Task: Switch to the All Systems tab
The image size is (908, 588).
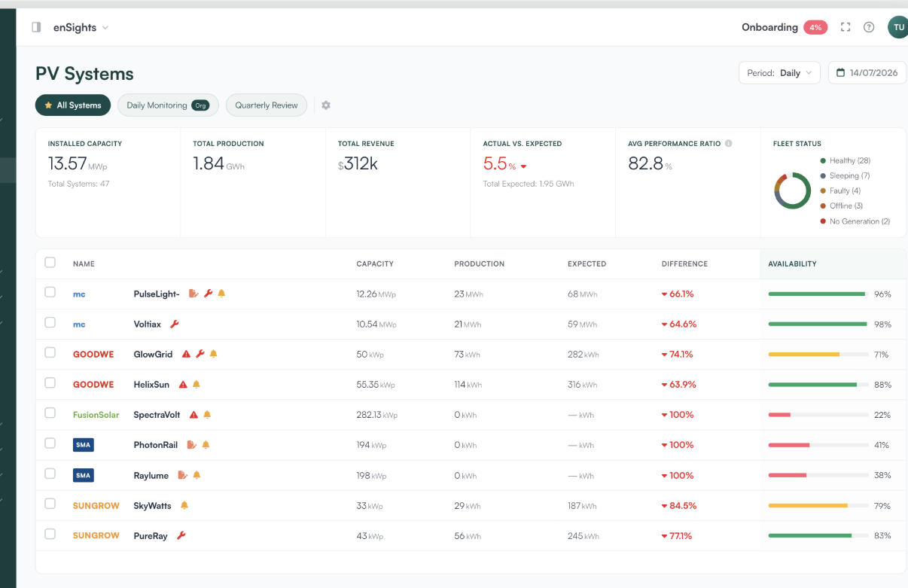Action: (x=73, y=105)
